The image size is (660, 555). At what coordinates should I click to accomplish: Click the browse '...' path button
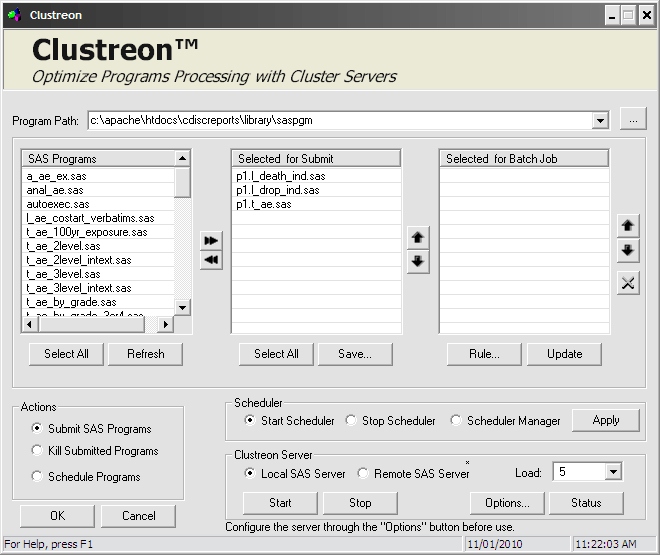[x=633, y=120]
